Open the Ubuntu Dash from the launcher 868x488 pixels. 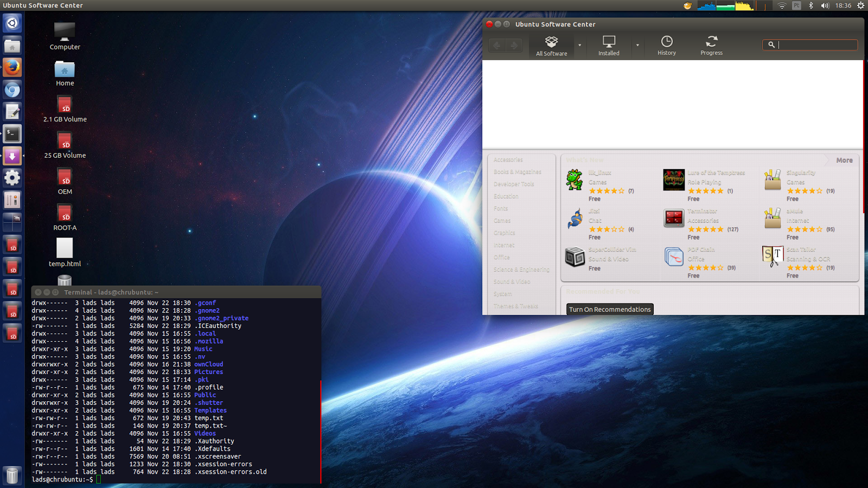pos(12,23)
